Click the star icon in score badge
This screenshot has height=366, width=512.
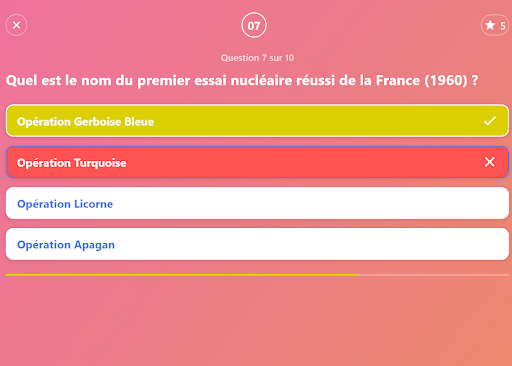pos(490,25)
